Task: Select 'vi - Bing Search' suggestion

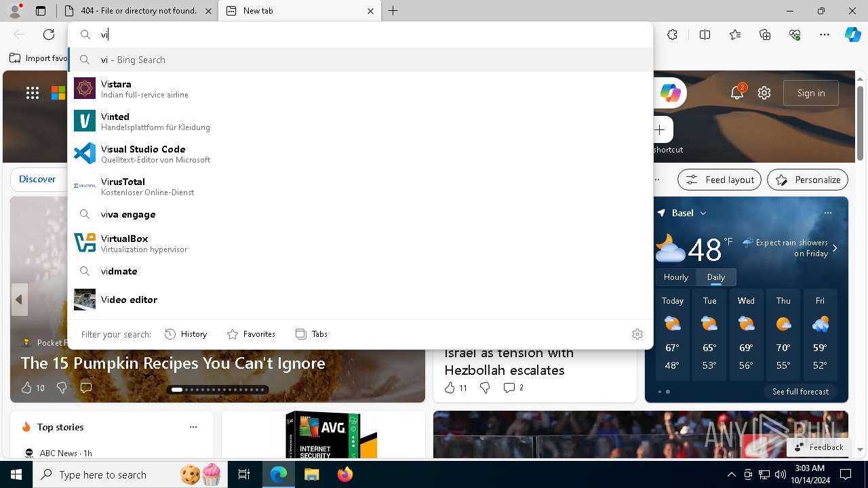Action: tap(361, 60)
